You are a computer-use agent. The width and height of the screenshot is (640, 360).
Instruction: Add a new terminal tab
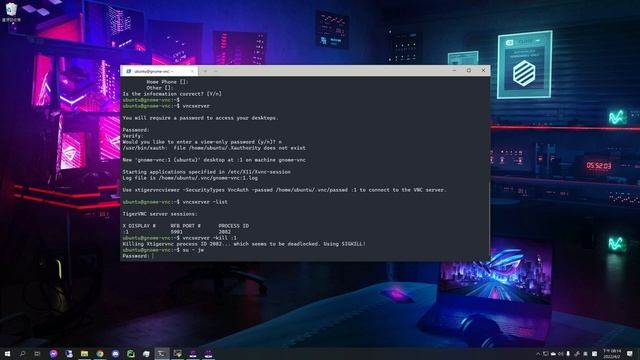click(205, 71)
